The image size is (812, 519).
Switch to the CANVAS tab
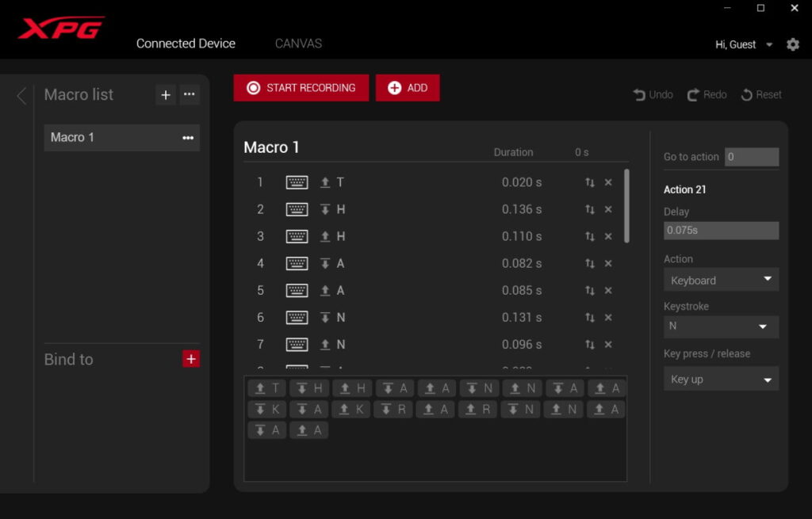pyautogui.click(x=298, y=44)
